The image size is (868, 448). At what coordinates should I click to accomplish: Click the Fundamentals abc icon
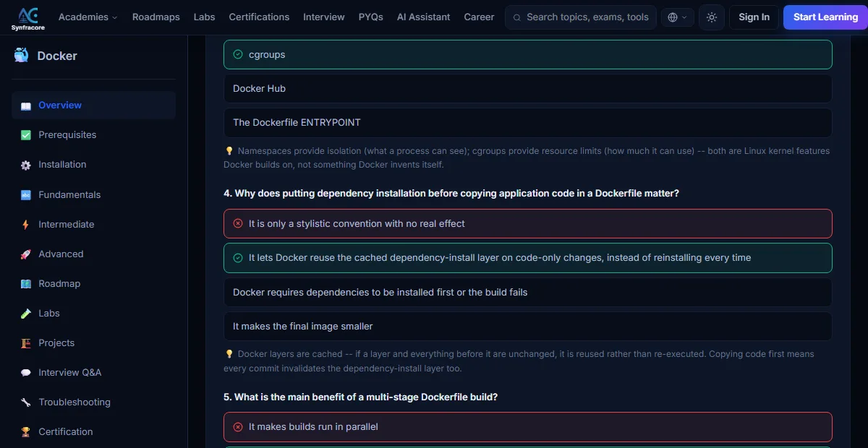(x=26, y=195)
